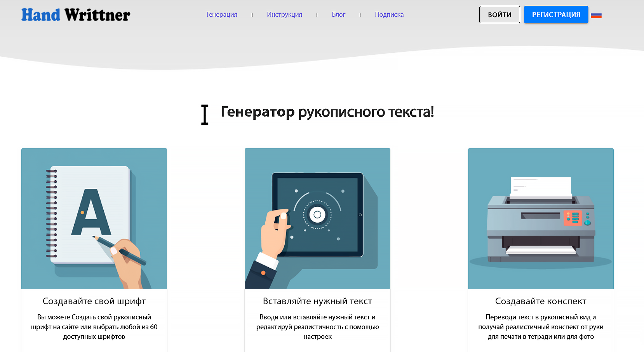The height and width of the screenshot is (352, 644).
Task: Open the Генерация page
Action: (x=221, y=15)
